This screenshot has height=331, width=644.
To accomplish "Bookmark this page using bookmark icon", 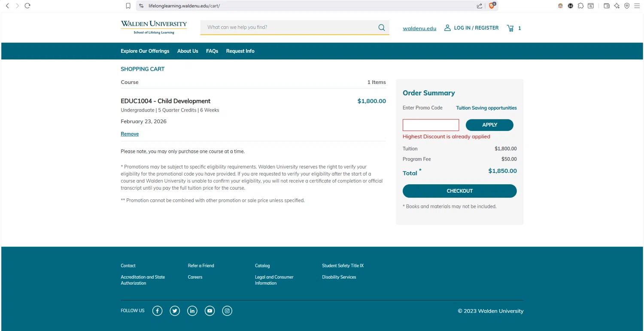I will 128,6.
